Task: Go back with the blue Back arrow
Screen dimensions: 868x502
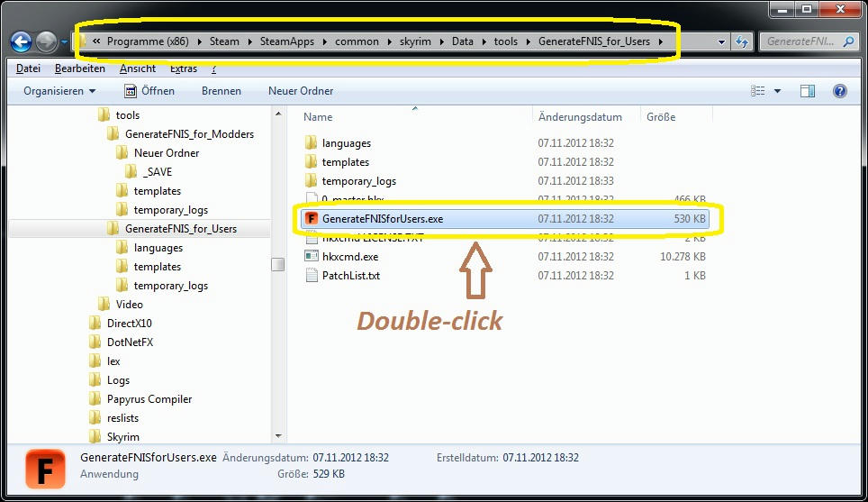Action: tap(21, 42)
